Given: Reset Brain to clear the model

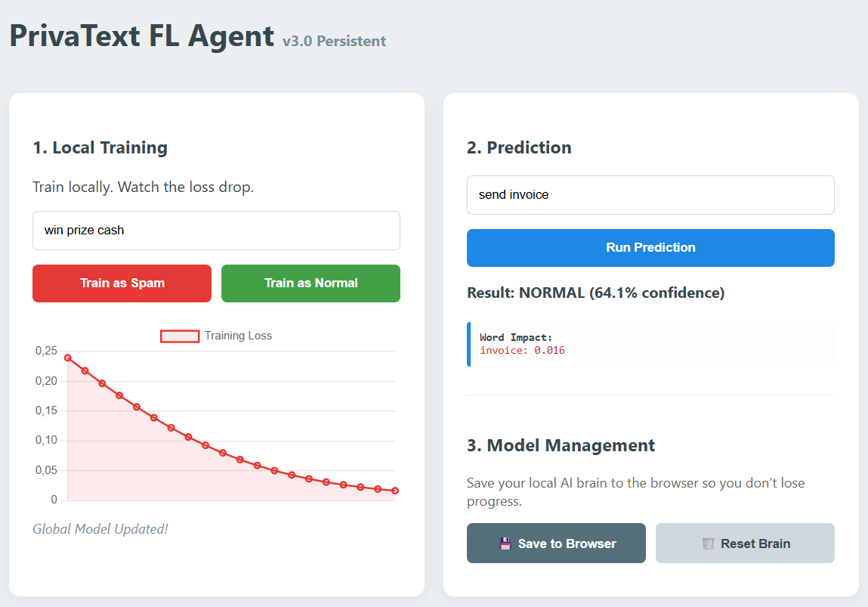Looking at the screenshot, I should (745, 544).
